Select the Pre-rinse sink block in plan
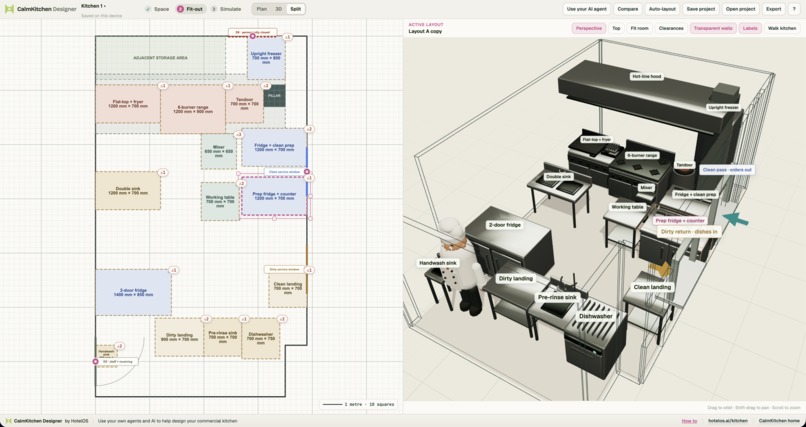The image size is (806, 427). click(223, 337)
